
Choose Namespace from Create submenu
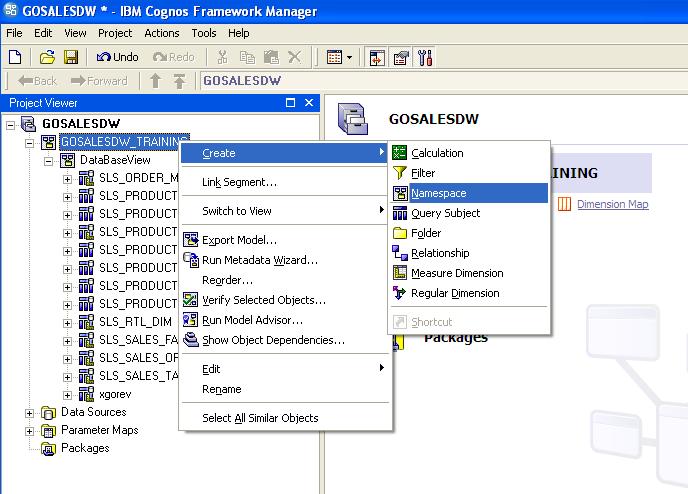pos(469,193)
